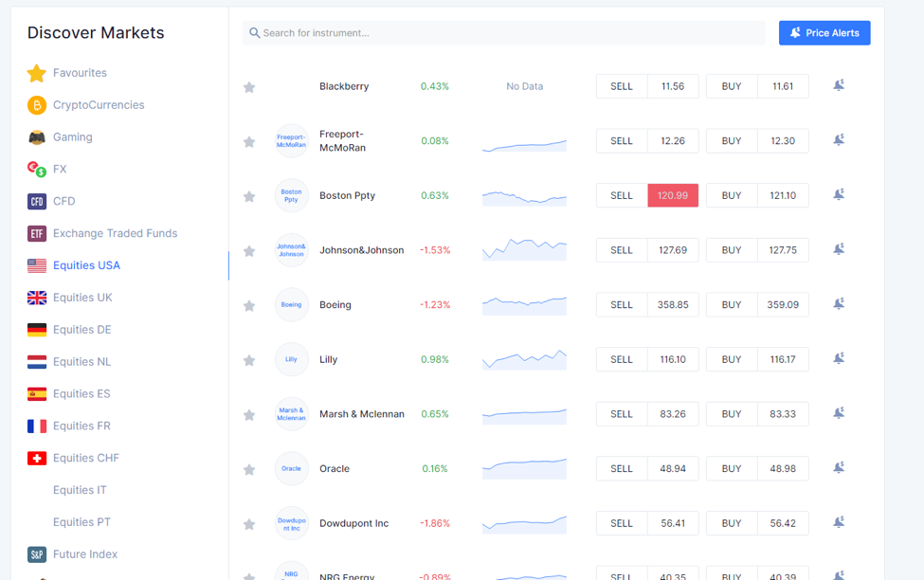Buy Blackberry at 11.61
Viewport: 924px width, 580px height.
757,86
